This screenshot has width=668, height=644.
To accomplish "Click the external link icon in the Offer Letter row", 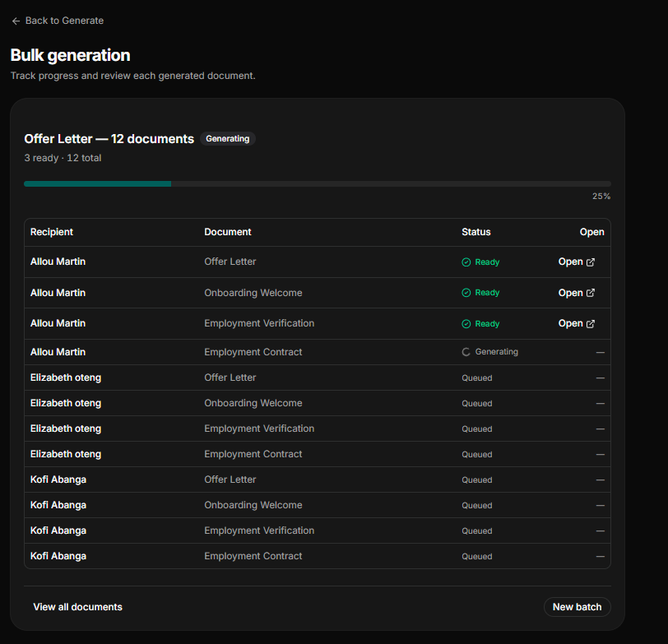I will [x=591, y=262].
